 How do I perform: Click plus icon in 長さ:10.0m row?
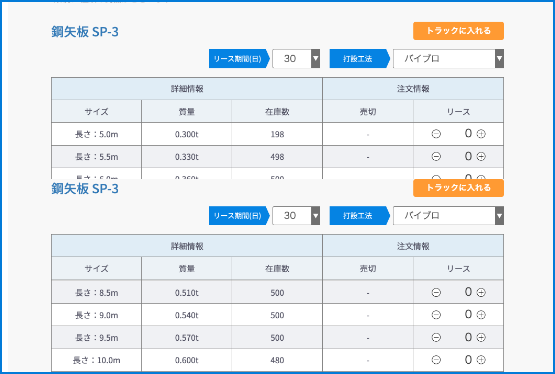pyautogui.click(x=481, y=360)
